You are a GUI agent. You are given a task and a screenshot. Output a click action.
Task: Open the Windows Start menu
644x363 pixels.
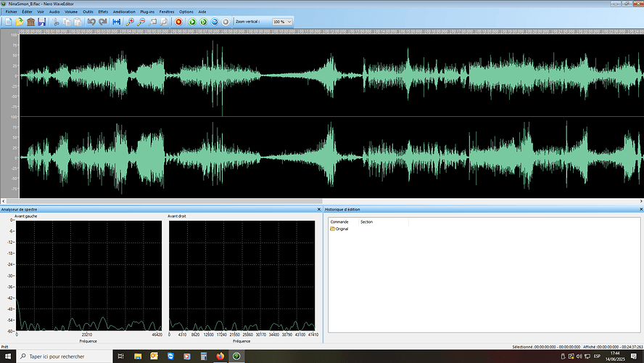click(x=8, y=356)
